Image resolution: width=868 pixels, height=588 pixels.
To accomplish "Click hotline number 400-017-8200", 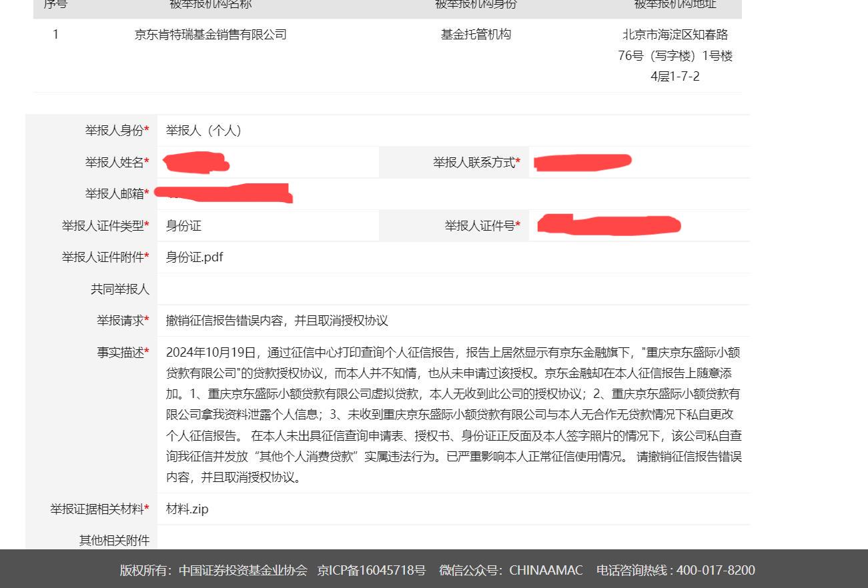I will tap(716, 570).
